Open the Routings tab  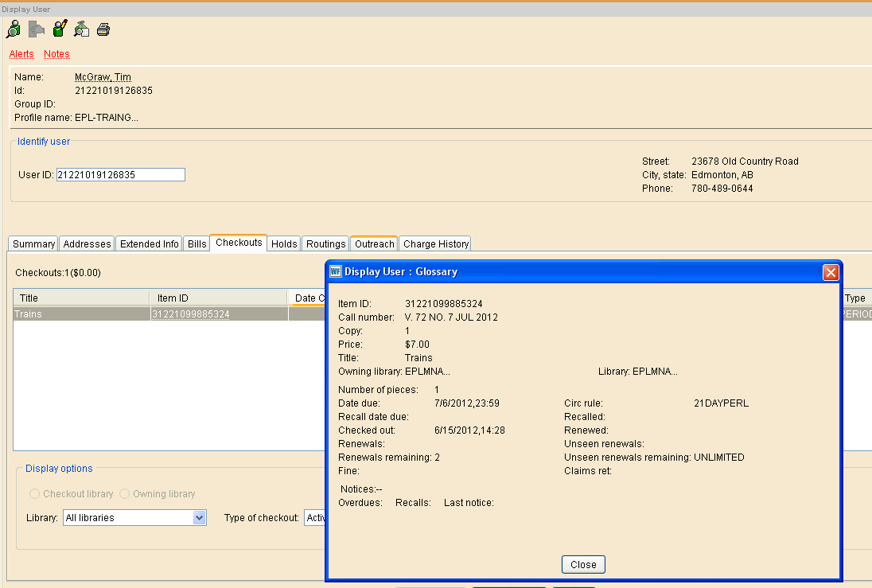[326, 243]
